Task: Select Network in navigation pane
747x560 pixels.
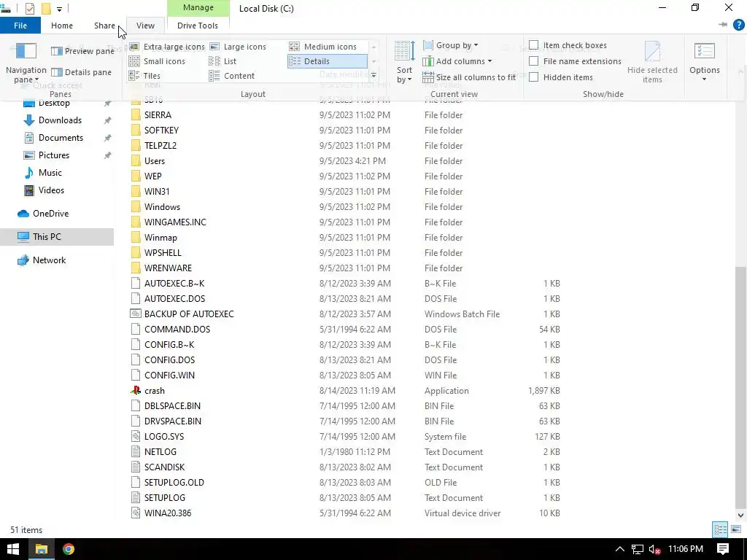Action: (x=49, y=260)
